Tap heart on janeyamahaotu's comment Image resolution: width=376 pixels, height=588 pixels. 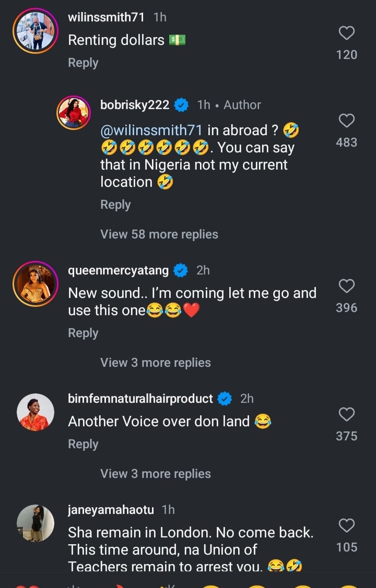tap(347, 526)
